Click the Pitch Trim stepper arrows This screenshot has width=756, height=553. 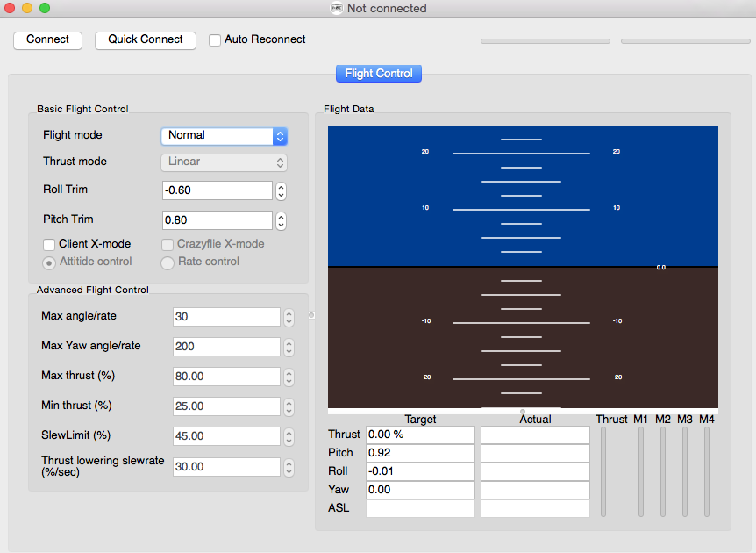(281, 220)
